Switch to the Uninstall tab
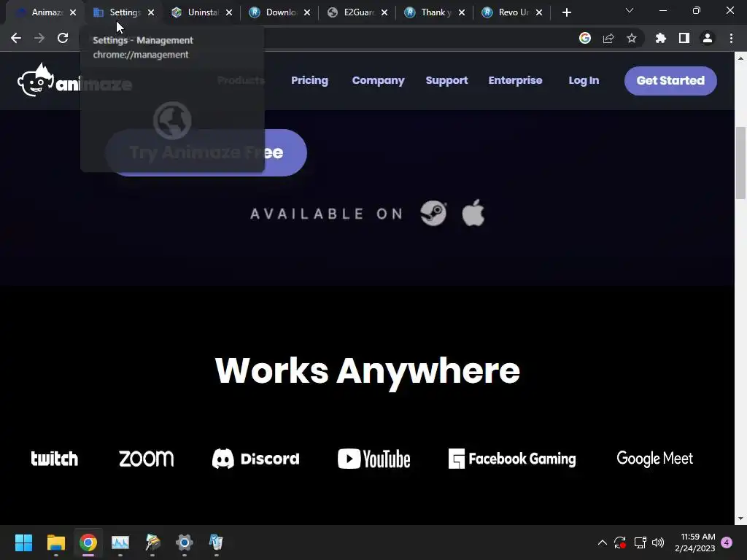The width and height of the screenshot is (747, 560). pos(197,12)
